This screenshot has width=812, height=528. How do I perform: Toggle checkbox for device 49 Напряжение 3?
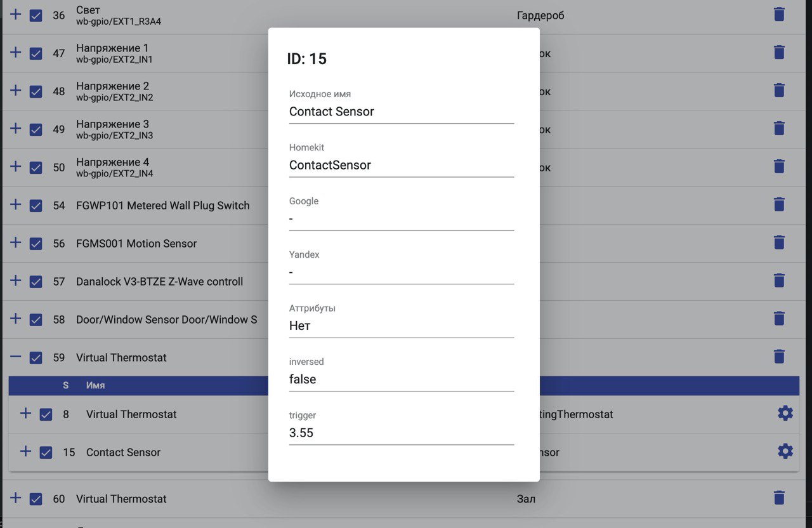(x=36, y=129)
